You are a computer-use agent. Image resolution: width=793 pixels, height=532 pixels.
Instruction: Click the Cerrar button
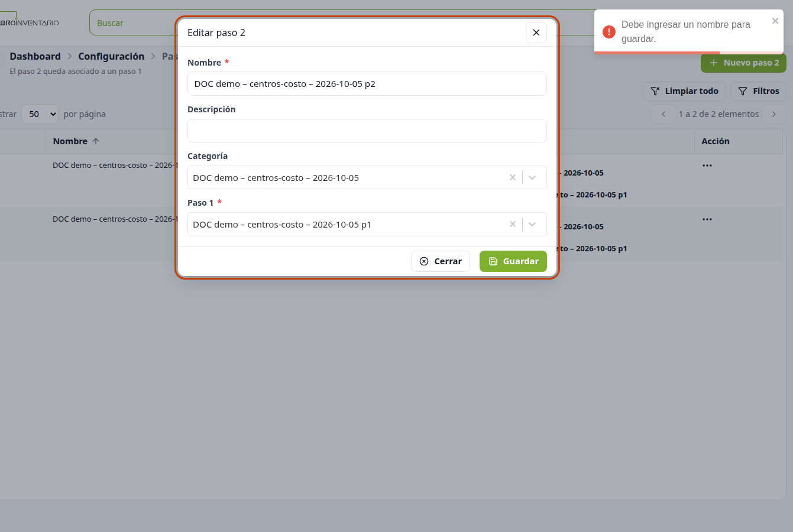tap(440, 261)
